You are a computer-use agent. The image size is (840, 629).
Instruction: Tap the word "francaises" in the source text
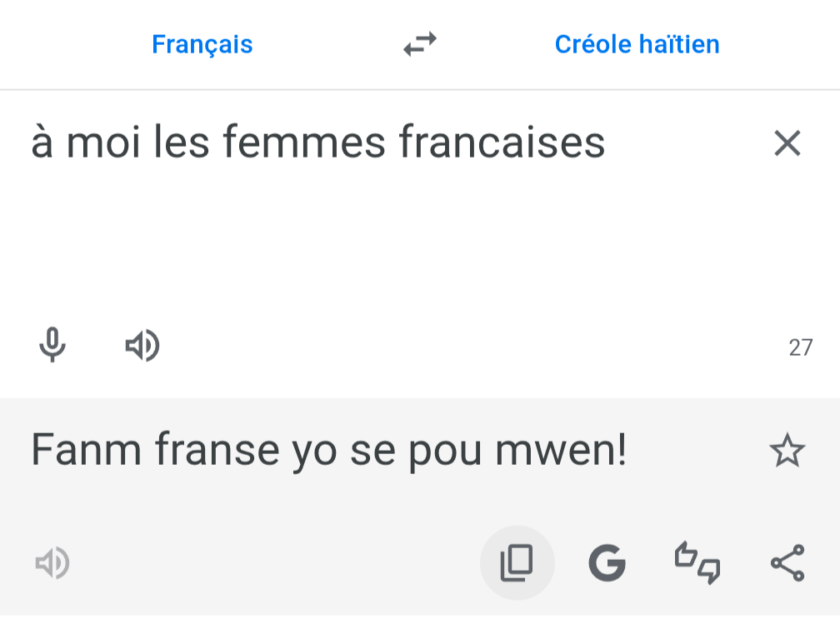click(502, 143)
